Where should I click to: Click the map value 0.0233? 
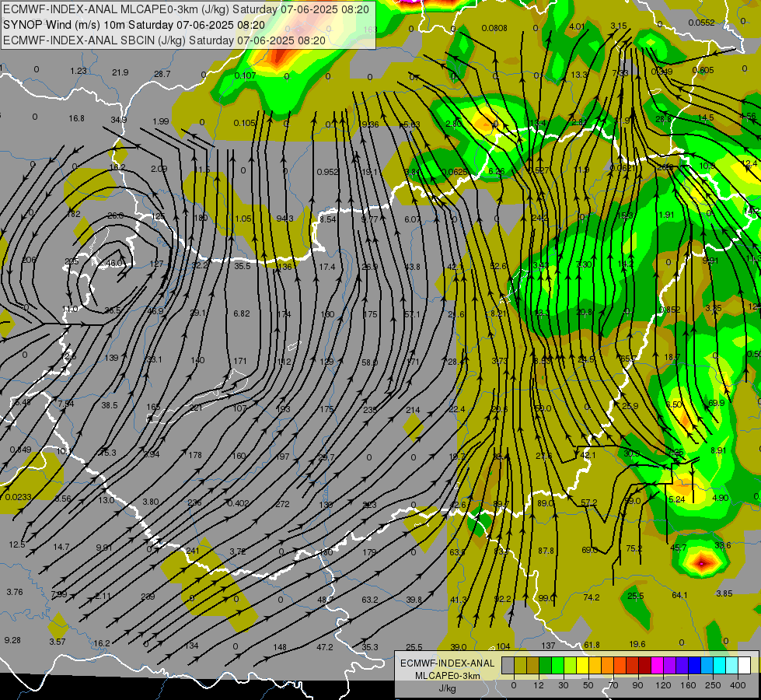click(19, 497)
